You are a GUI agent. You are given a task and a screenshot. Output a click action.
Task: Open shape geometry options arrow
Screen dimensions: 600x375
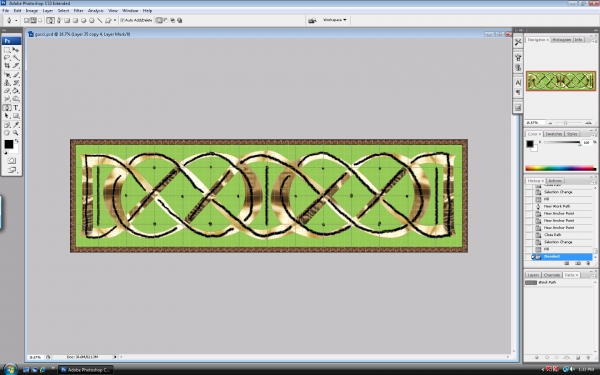[x=115, y=20]
